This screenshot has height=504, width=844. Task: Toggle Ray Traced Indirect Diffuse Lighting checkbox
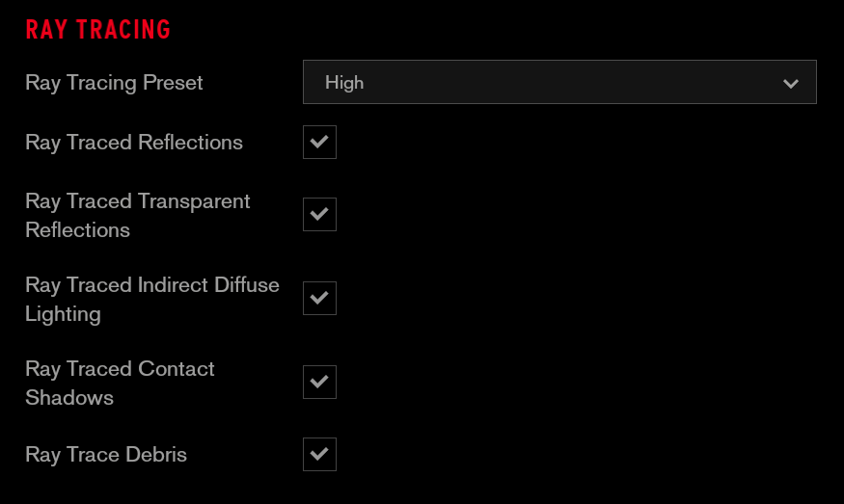[319, 298]
